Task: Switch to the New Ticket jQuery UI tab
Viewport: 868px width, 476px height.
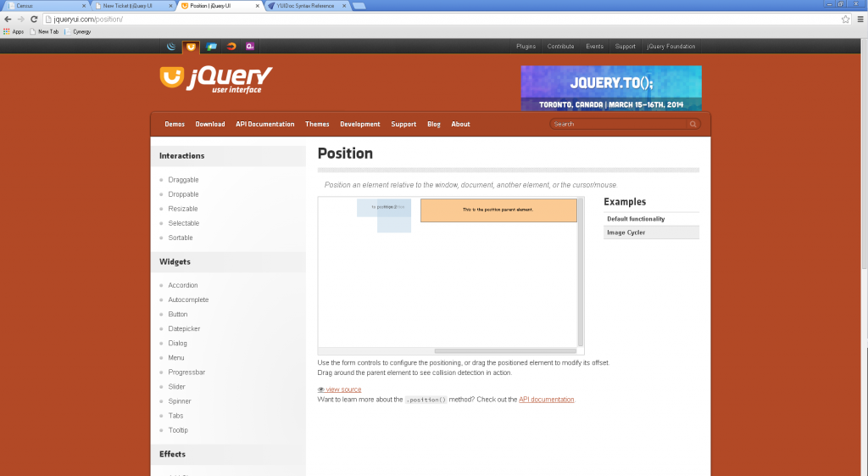Action: click(x=131, y=6)
